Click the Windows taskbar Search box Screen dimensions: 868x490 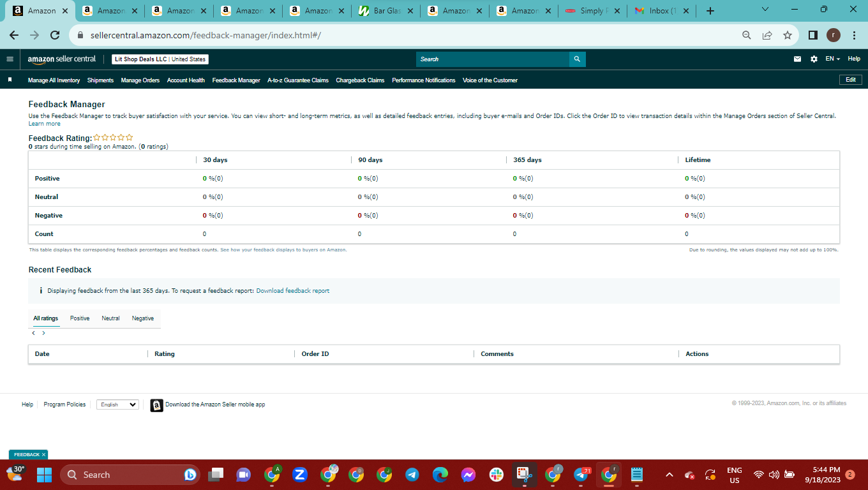(x=130, y=475)
